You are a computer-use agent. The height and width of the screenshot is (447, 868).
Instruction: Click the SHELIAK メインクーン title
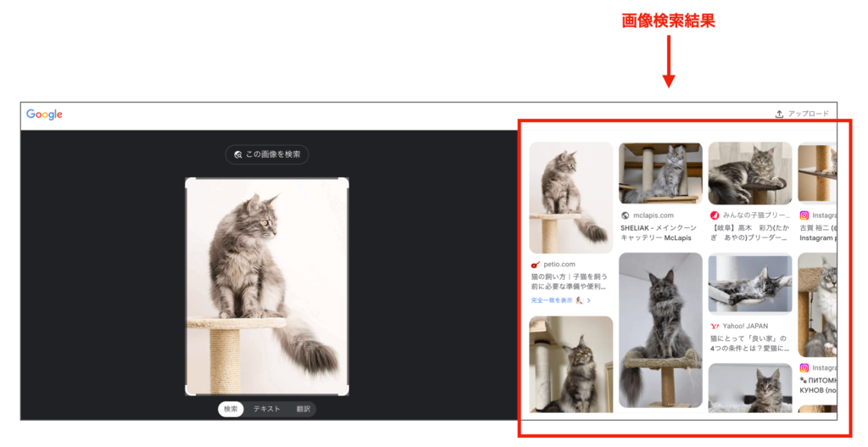coord(658,232)
